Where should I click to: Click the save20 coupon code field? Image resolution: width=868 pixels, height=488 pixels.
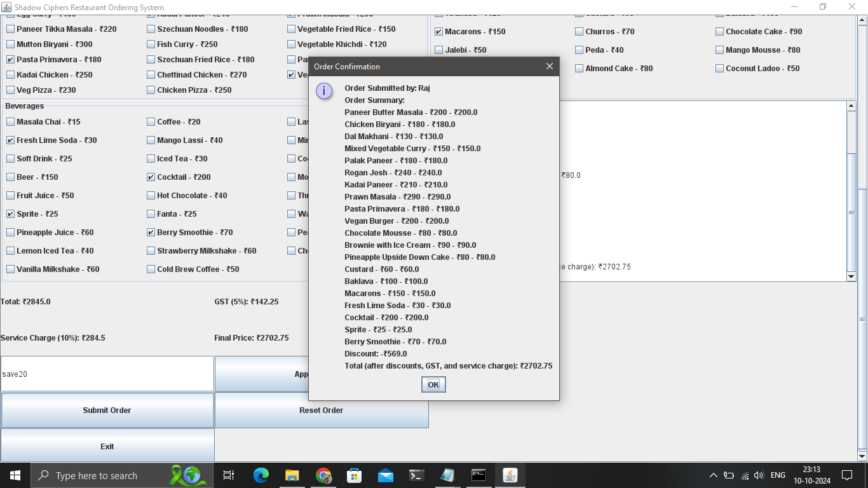click(107, 374)
